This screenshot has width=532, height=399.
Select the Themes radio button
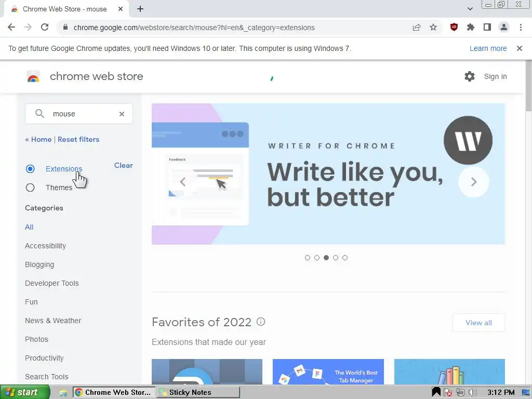click(30, 187)
